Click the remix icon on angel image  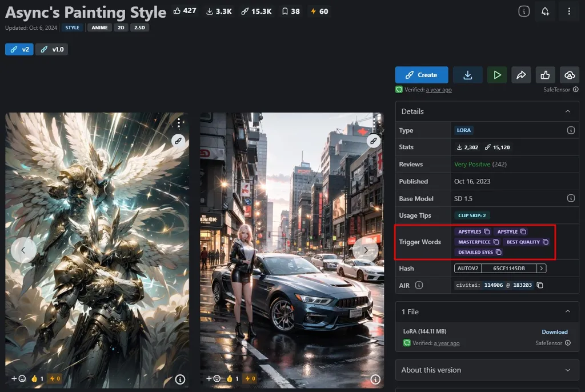point(178,141)
